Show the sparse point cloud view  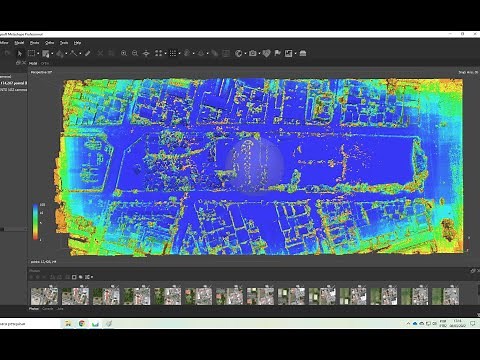coord(159,53)
